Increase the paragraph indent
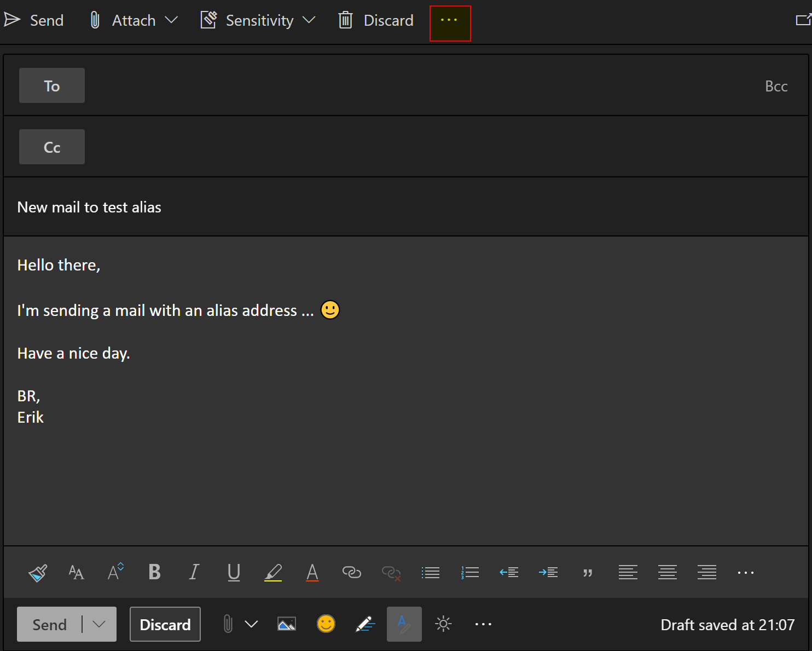812x651 pixels. click(548, 573)
